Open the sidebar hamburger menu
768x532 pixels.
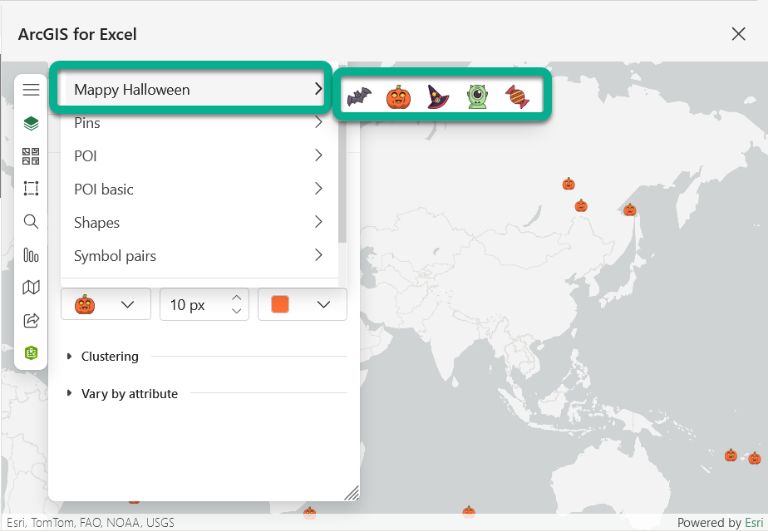[x=31, y=89]
